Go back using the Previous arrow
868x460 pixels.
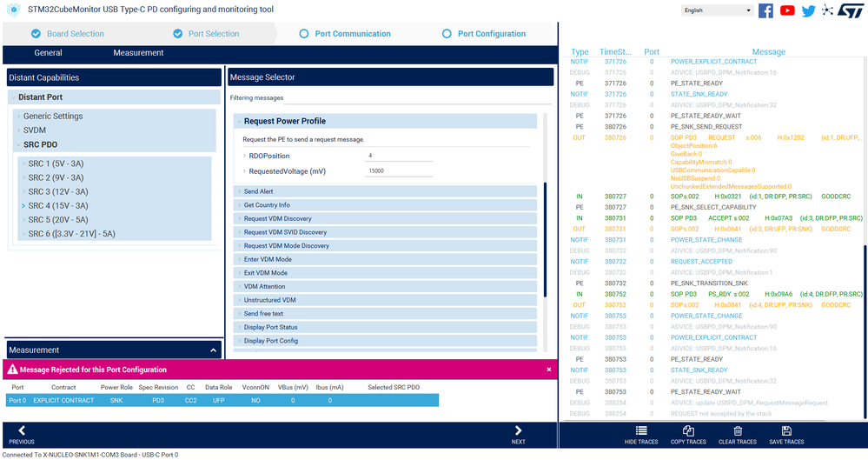pos(22,430)
